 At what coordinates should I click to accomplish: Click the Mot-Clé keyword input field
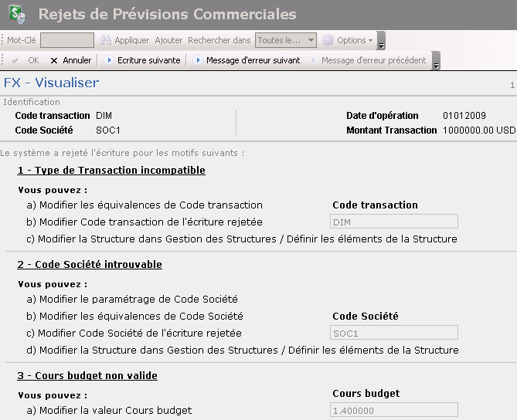pos(67,40)
